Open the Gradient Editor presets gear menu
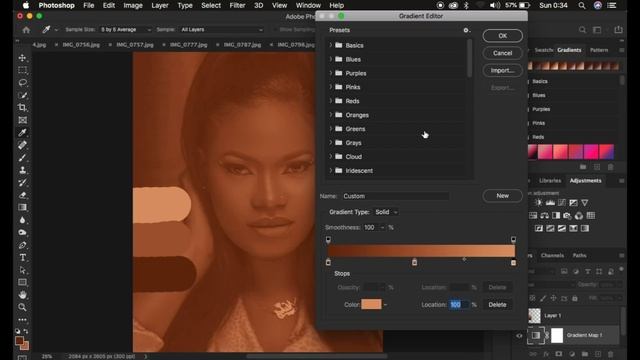The height and width of the screenshot is (360, 640). pos(466,30)
